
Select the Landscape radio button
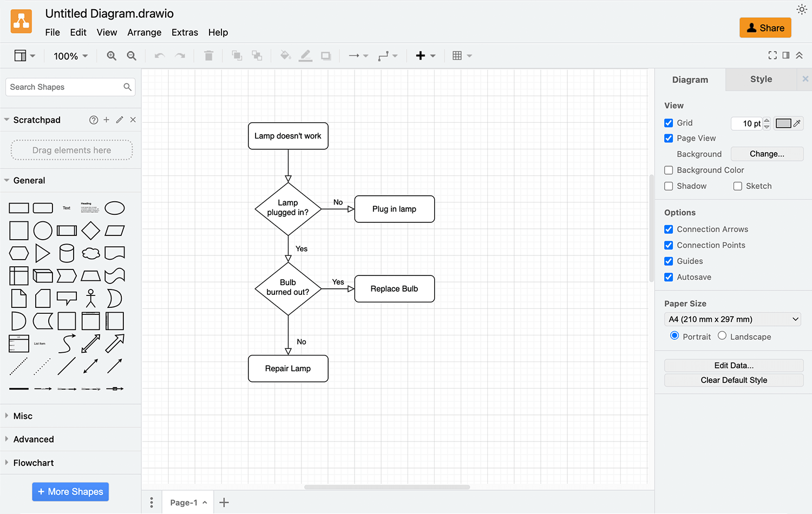(722, 335)
